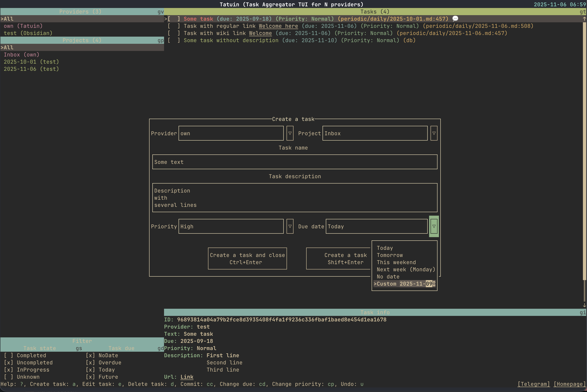Screen dimensions: 587x392
Task: Click the date stepper arrows beside Custom date
Action: (x=434, y=284)
